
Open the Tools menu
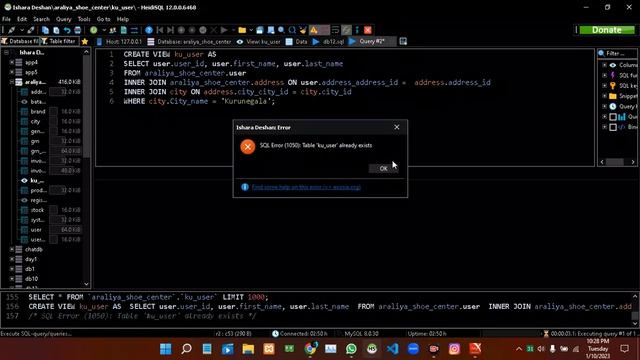(x=84, y=19)
